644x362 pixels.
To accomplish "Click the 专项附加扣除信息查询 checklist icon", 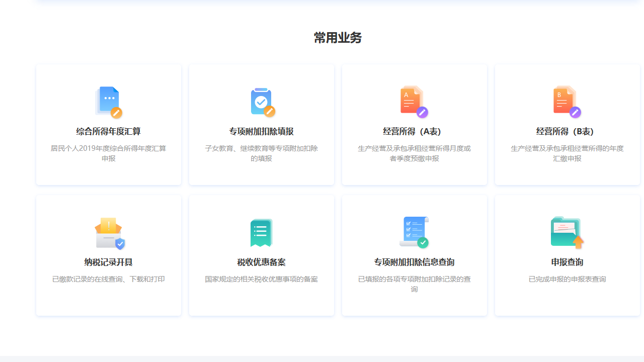I will click(414, 232).
